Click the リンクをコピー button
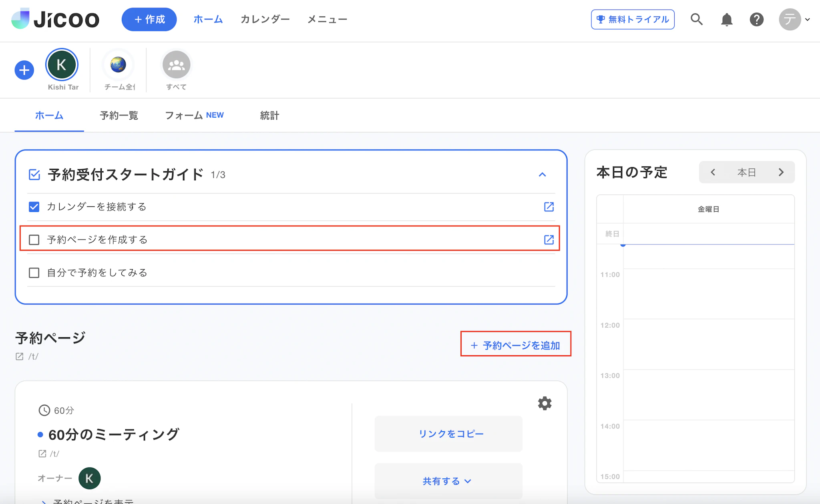This screenshot has height=504, width=820. click(448, 434)
